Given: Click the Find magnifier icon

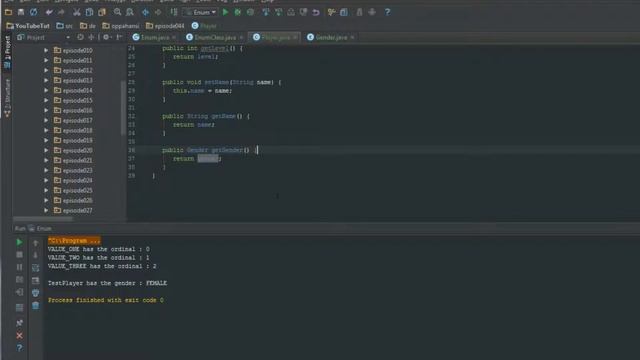Looking at the screenshot, I should tap(118, 12).
